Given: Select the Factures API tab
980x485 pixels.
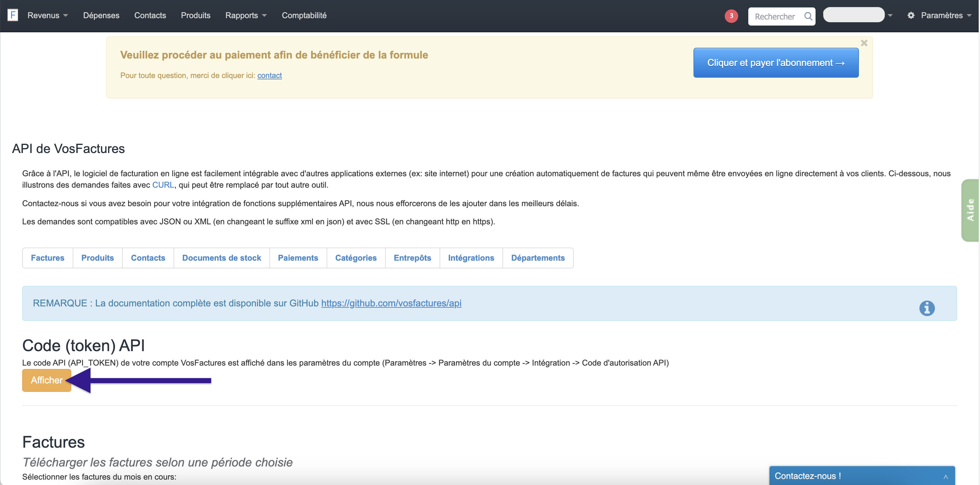Looking at the screenshot, I should click(47, 258).
